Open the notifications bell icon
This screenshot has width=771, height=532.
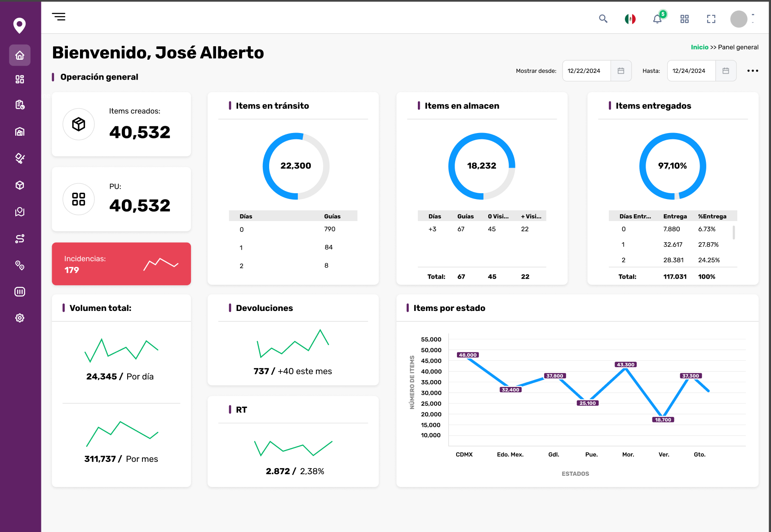657,19
